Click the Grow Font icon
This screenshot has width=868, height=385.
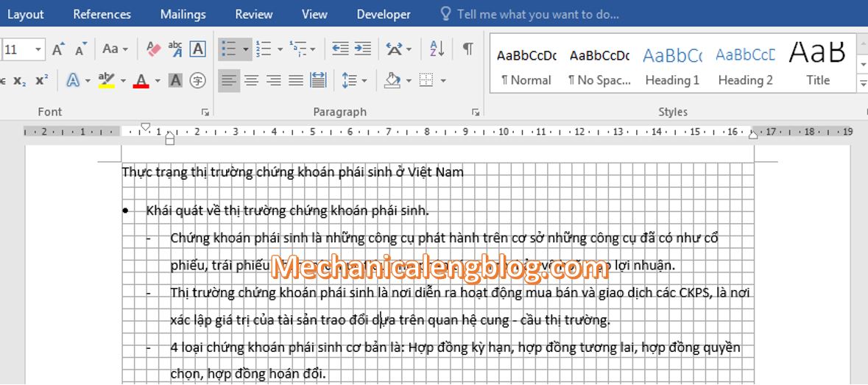point(58,49)
